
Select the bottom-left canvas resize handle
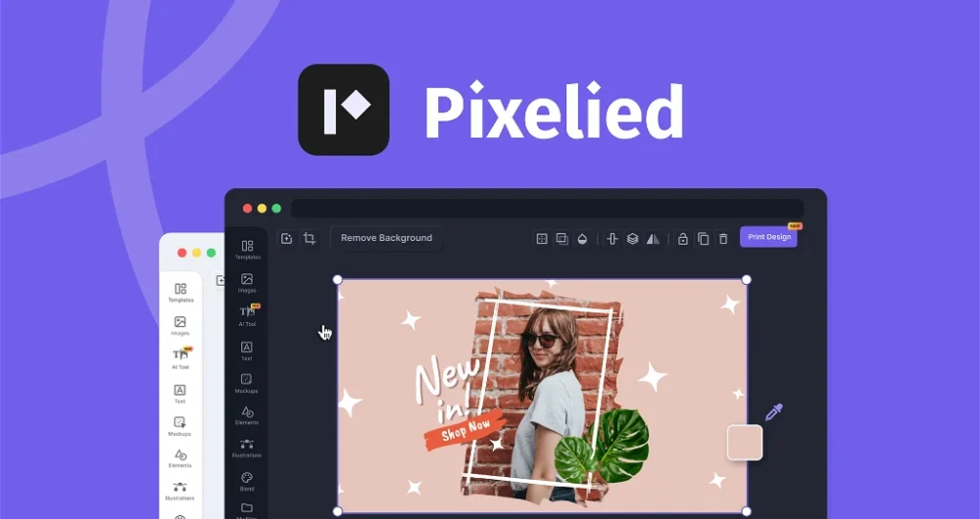point(337,511)
